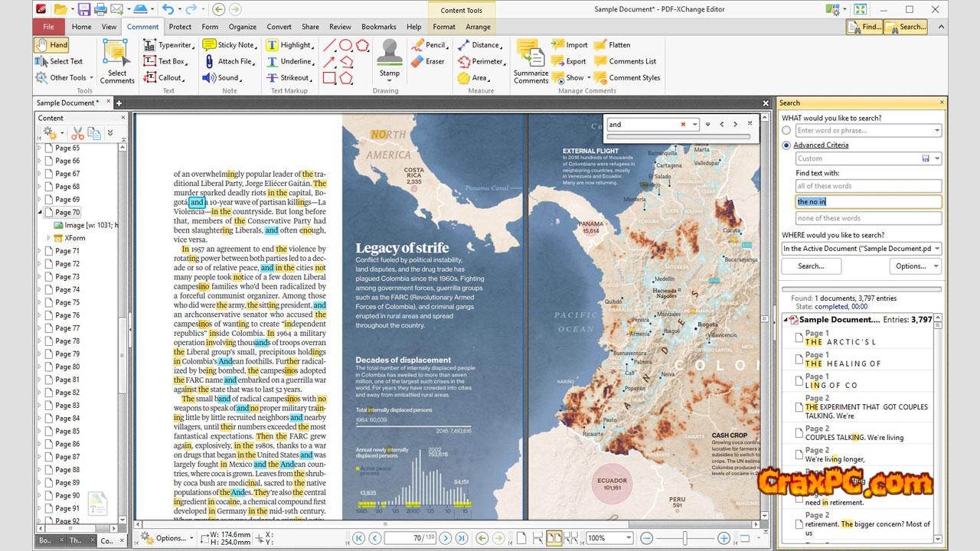Select the Advanced Criteria radio button
Image resolution: width=980 pixels, height=551 pixels.
786,145
